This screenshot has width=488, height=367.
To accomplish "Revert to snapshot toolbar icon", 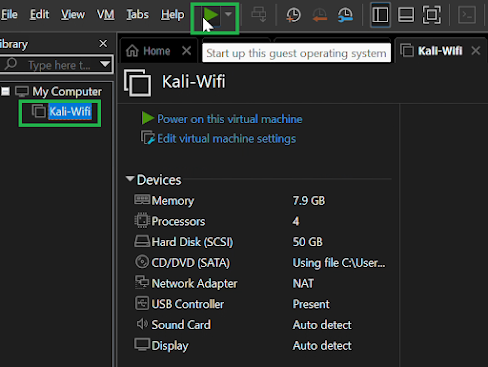I will point(319,15).
